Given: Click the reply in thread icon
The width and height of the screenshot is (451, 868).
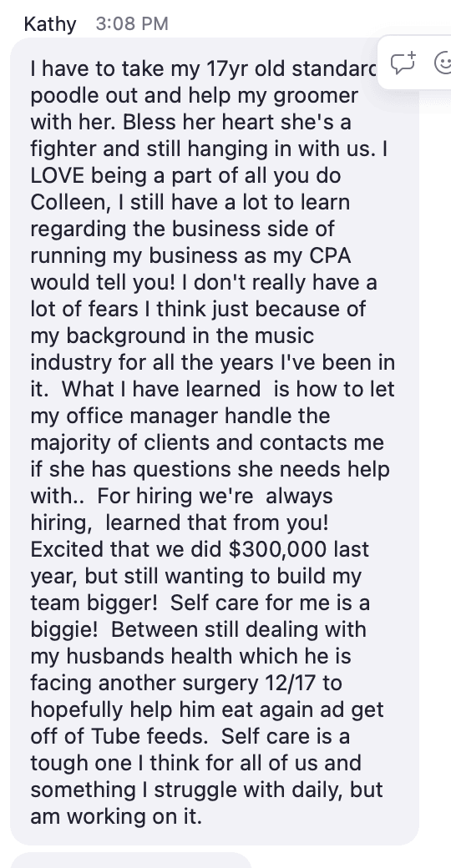Looking at the screenshot, I should (x=403, y=63).
